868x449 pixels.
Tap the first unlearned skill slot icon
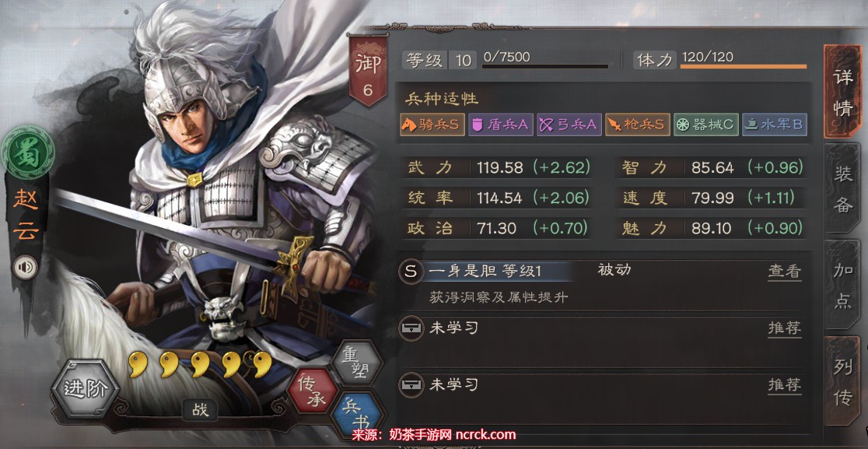(x=410, y=328)
